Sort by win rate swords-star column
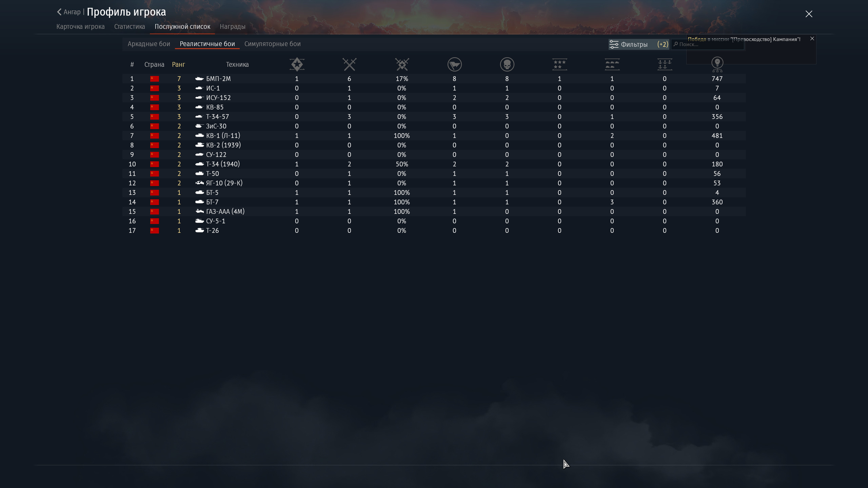This screenshot has height=488, width=868. pos(402,64)
